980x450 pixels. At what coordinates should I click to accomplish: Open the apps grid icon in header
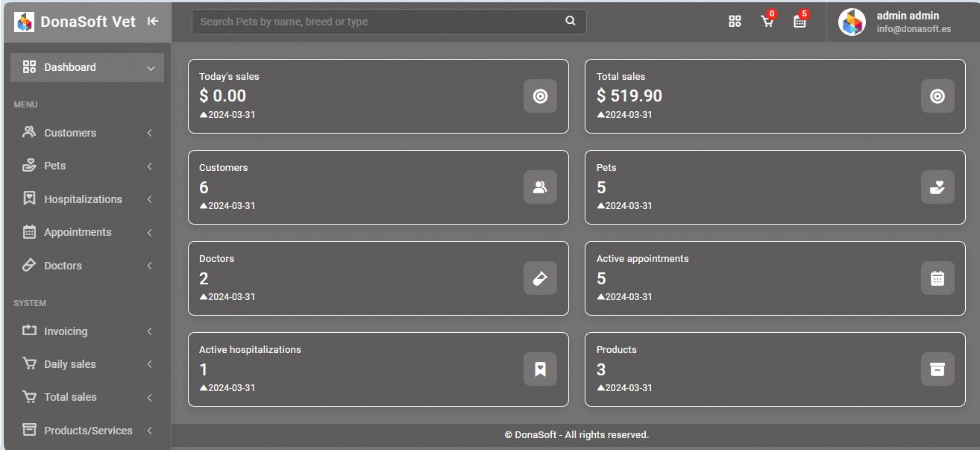tap(735, 22)
